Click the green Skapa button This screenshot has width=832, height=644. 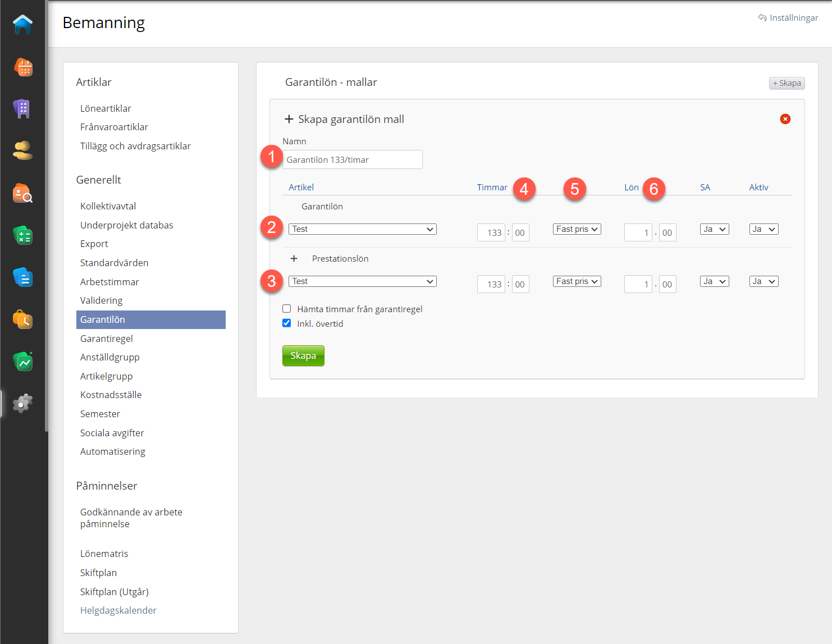click(303, 356)
